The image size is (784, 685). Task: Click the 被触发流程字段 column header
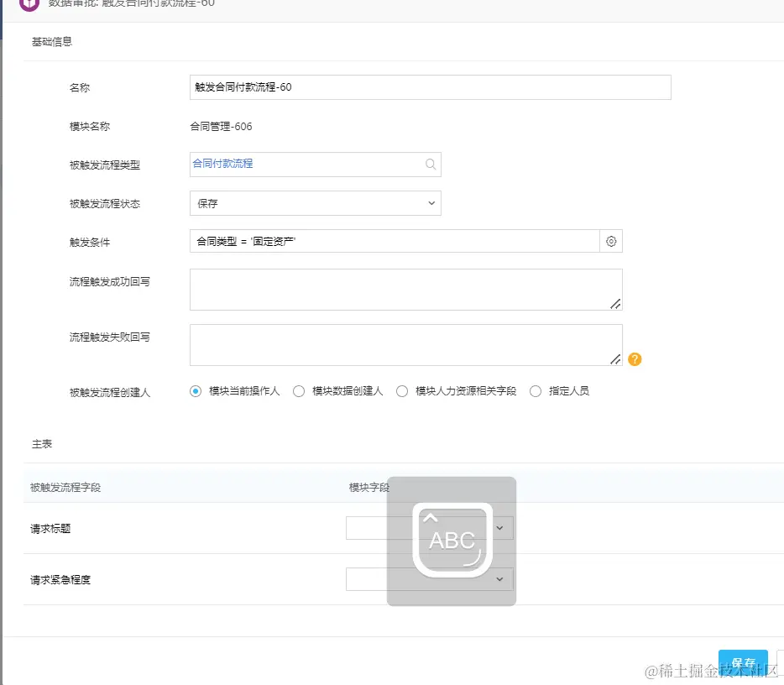coord(65,488)
